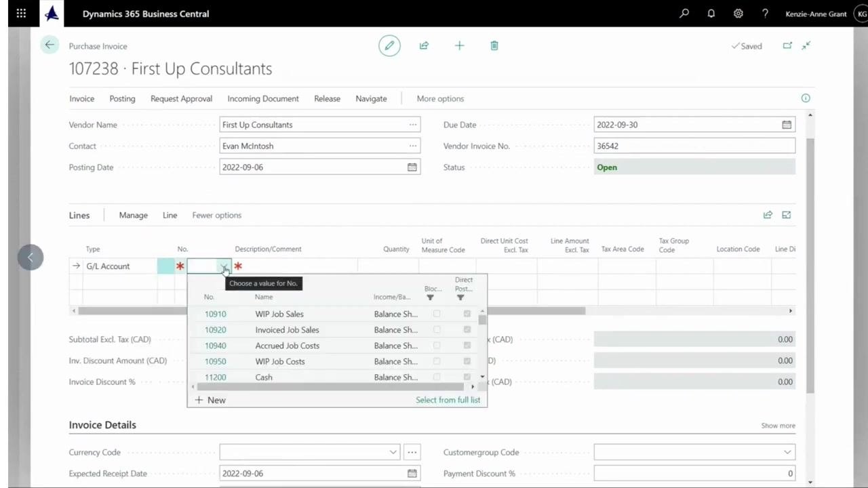Click the Dynamics 365 logo icon
The width and height of the screenshot is (868, 488).
click(x=52, y=14)
